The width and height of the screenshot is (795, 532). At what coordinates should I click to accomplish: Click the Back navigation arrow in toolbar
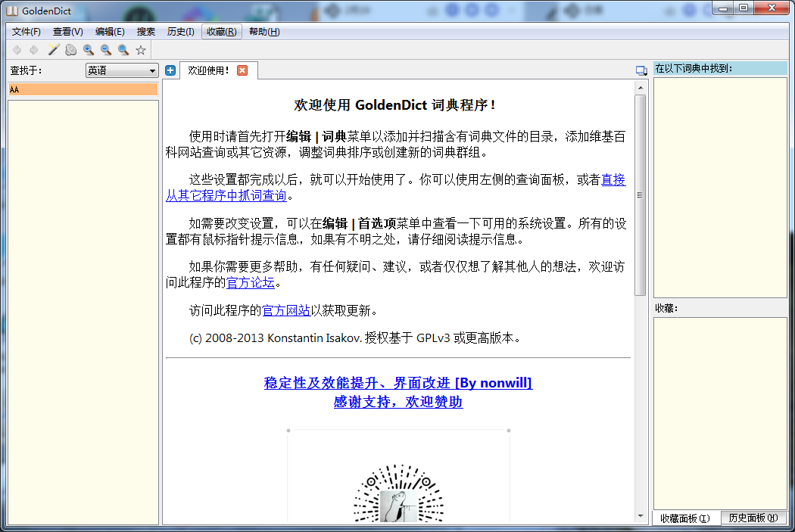pos(17,50)
